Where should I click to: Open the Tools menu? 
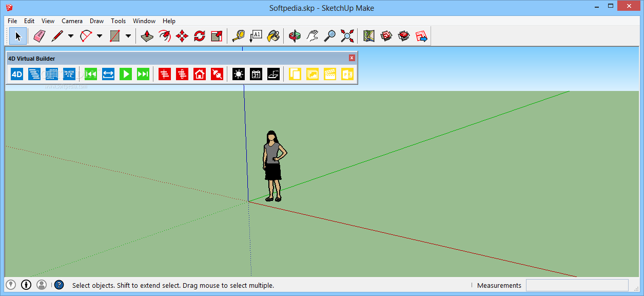point(119,21)
